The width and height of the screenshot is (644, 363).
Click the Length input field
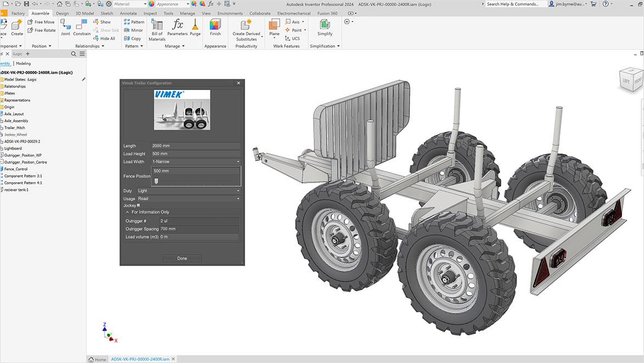coord(196,146)
